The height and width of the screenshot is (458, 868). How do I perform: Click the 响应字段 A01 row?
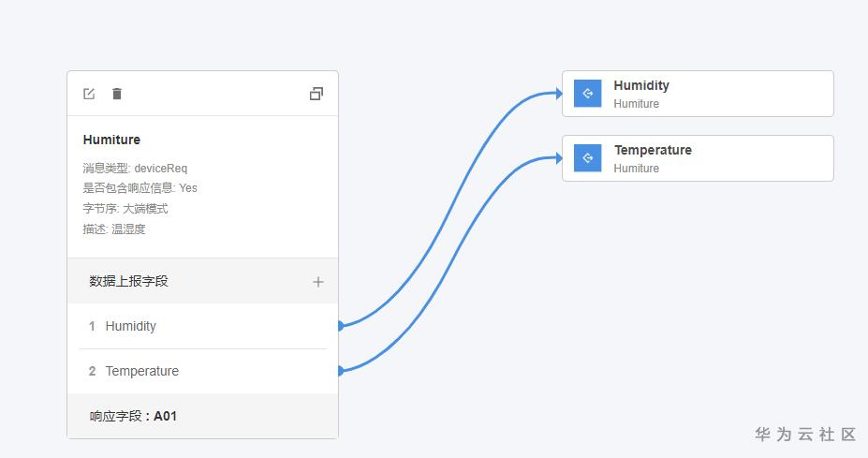(133, 416)
